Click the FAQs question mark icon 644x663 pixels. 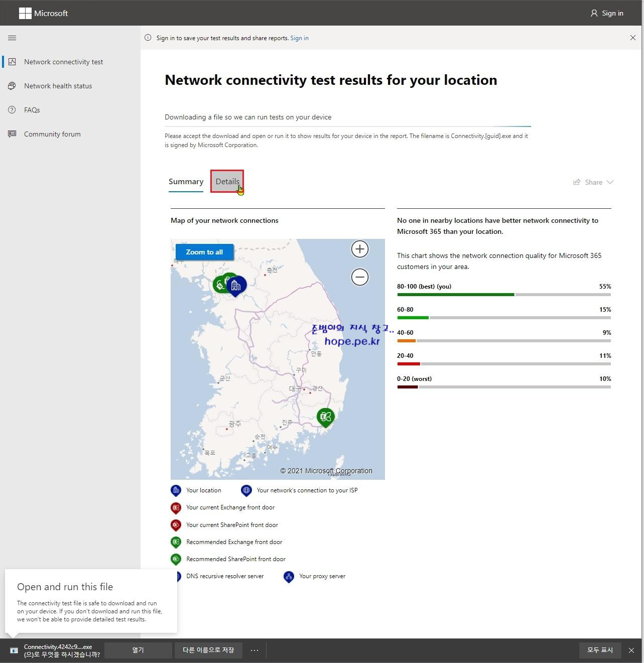point(12,110)
